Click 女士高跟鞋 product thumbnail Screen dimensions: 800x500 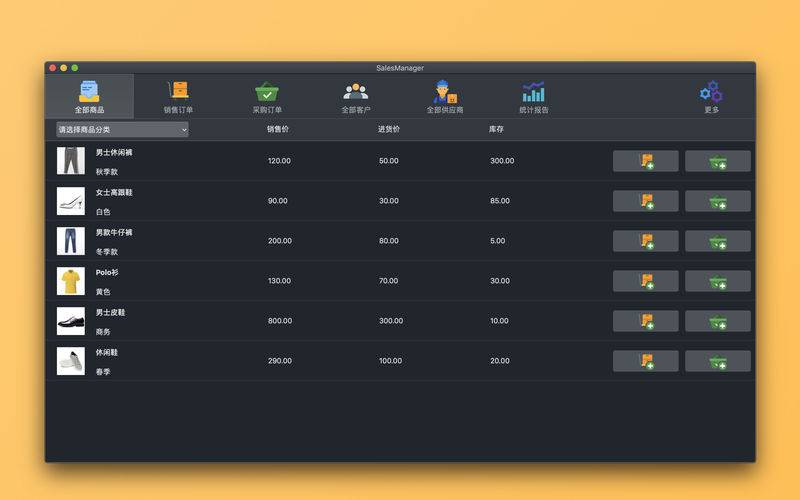[71, 201]
